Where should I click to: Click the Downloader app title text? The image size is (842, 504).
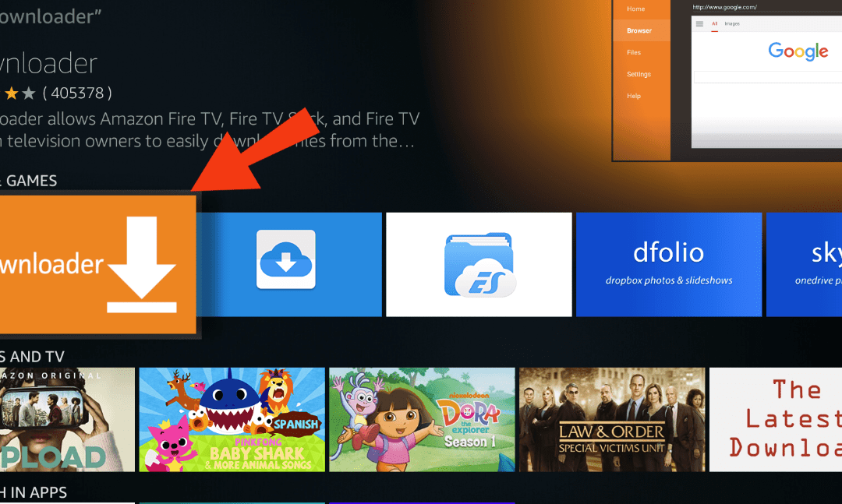point(48,63)
